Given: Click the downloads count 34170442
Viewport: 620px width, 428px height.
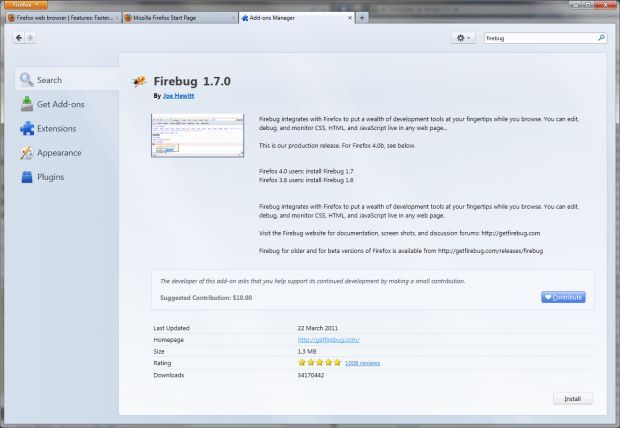Looking at the screenshot, I should [310, 375].
